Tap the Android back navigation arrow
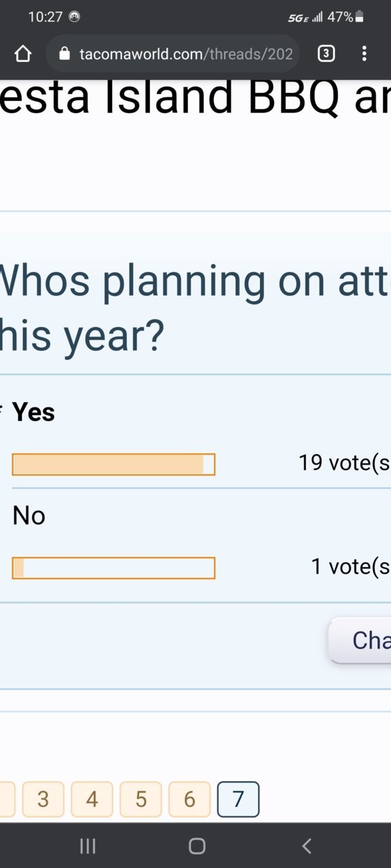Screen dimensions: 391x868 (x=306, y=846)
